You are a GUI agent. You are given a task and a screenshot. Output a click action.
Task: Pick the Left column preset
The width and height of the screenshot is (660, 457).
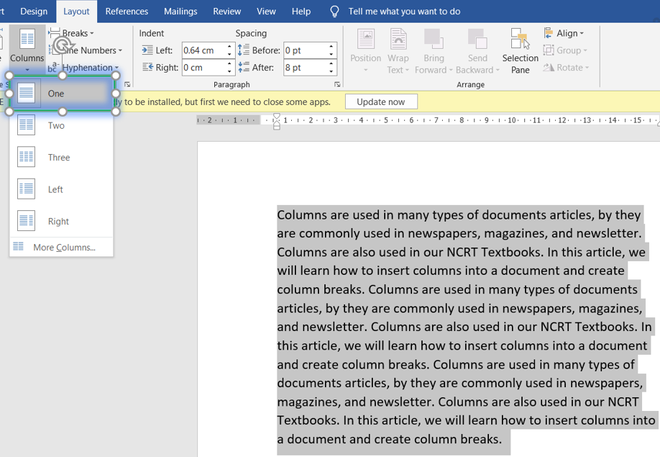click(x=55, y=190)
